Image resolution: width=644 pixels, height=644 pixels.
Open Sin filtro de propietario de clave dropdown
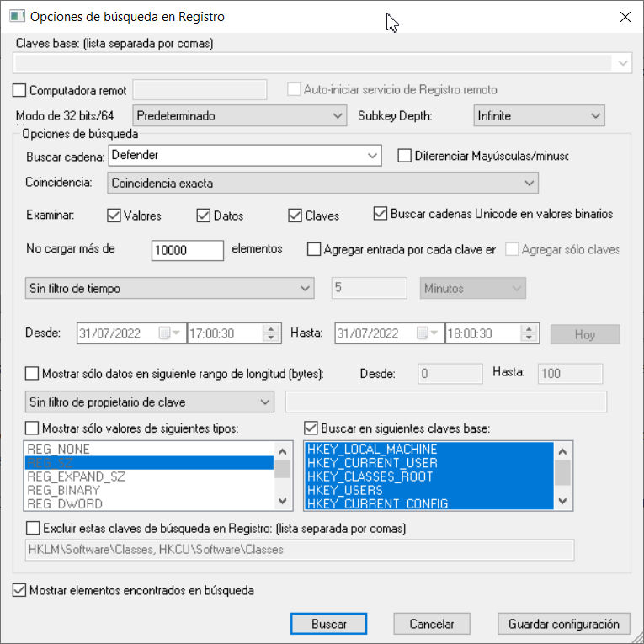coord(265,402)
